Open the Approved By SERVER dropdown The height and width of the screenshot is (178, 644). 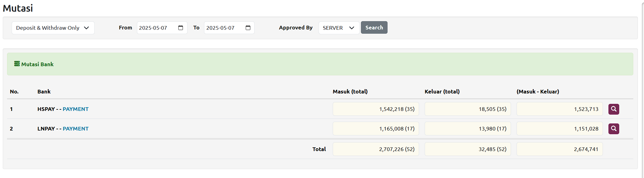(x=339, y=28)
